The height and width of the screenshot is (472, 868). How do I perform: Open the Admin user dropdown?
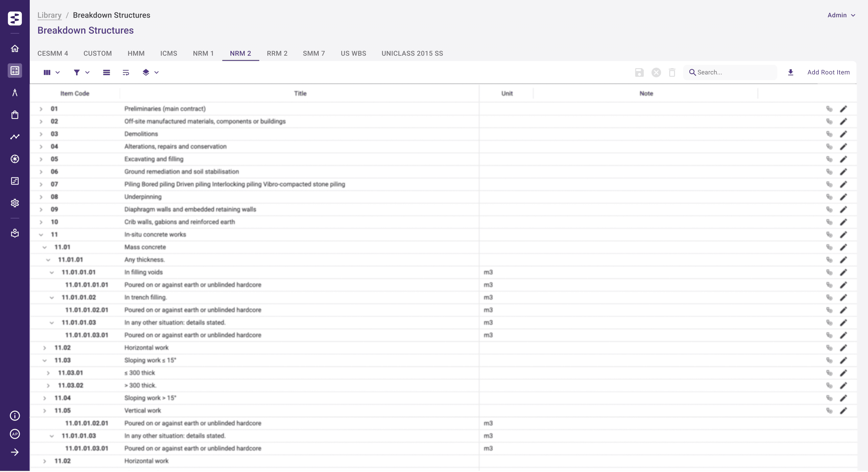click(841, 15)
